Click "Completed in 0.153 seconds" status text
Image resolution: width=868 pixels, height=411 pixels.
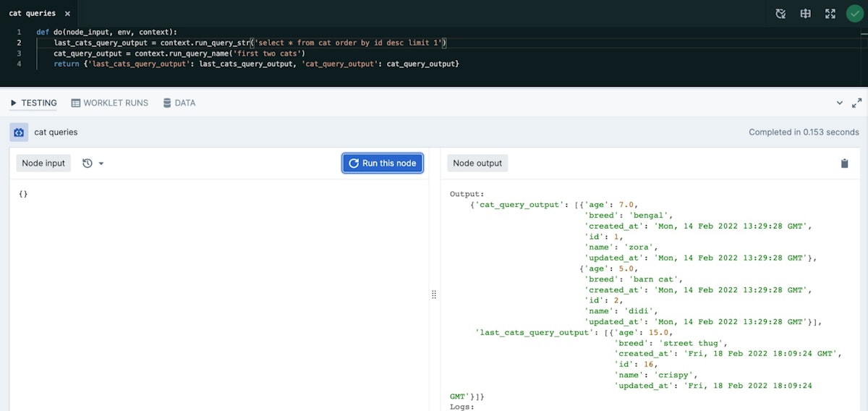click(x=804, y=132)
